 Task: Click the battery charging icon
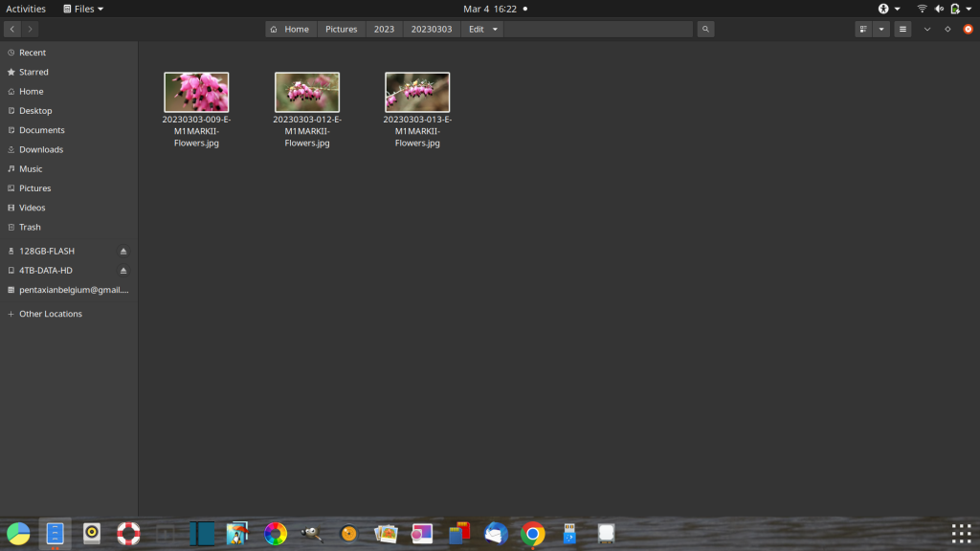955,9
